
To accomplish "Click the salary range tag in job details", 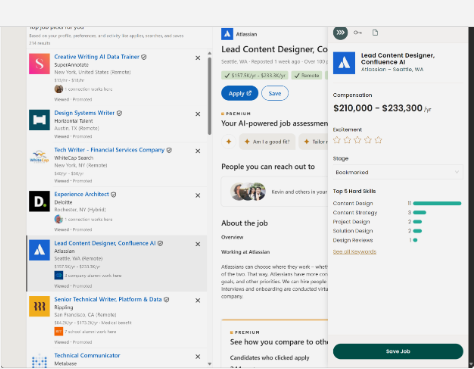I will pyautogui.click(x=255, y=76).
